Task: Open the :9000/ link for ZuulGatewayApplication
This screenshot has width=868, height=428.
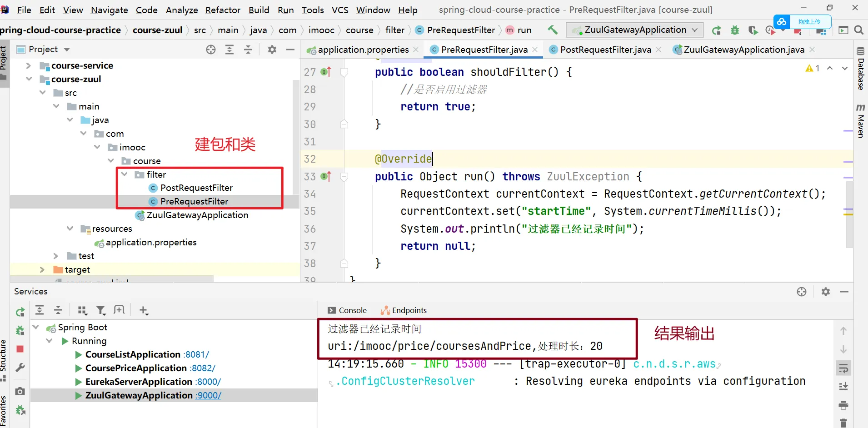Action: pos(208,395)
